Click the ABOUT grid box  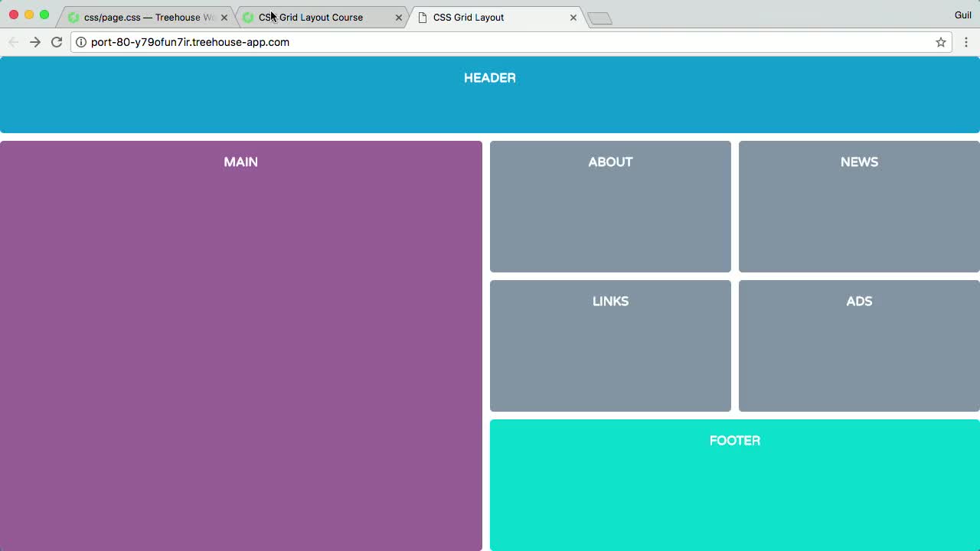click(610, 206)
